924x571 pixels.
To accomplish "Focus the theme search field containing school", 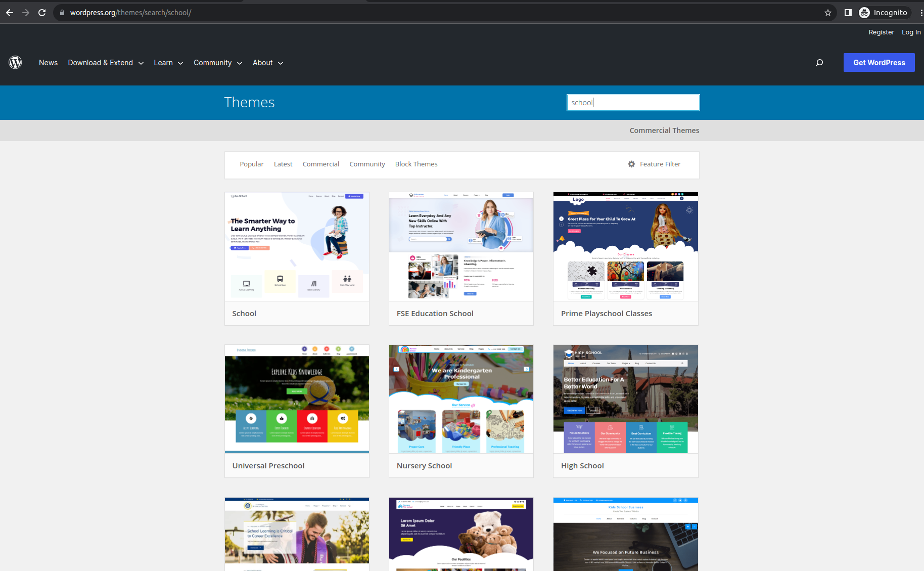I will (x=633, y=103).
